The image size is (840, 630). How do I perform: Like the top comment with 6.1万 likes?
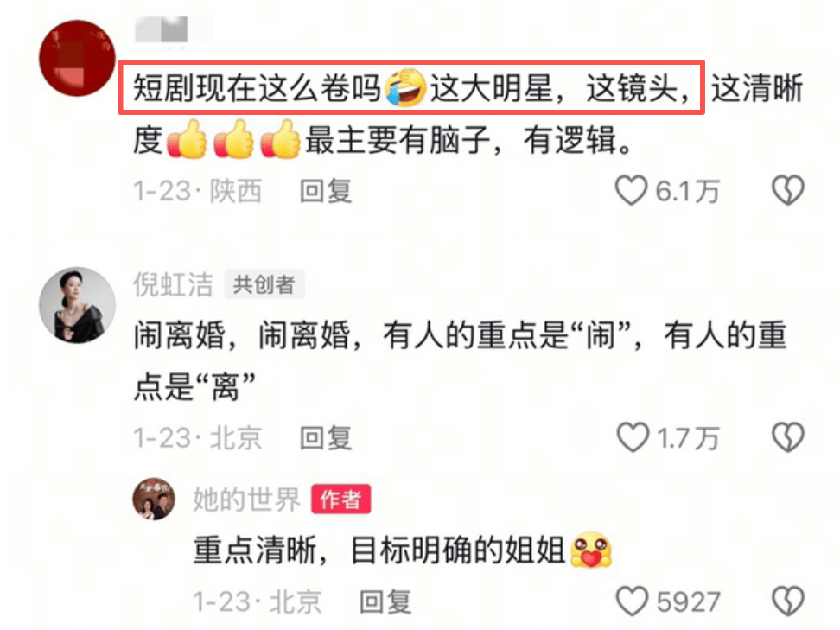tap(631, 191)
